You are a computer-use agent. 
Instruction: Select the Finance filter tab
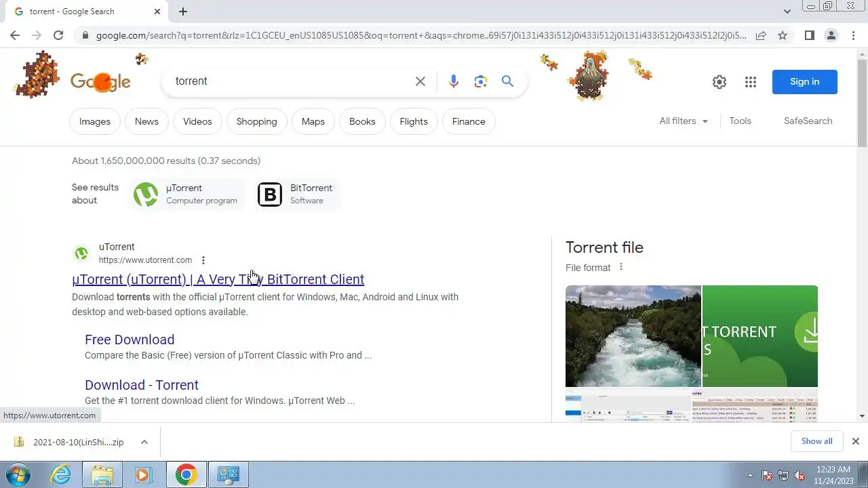pos(469,122)
